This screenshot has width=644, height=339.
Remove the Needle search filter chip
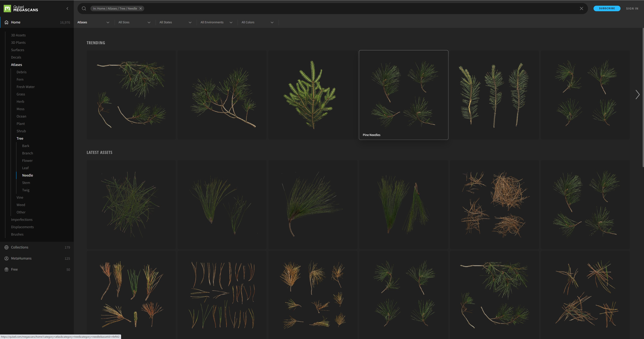click(141, 9)
